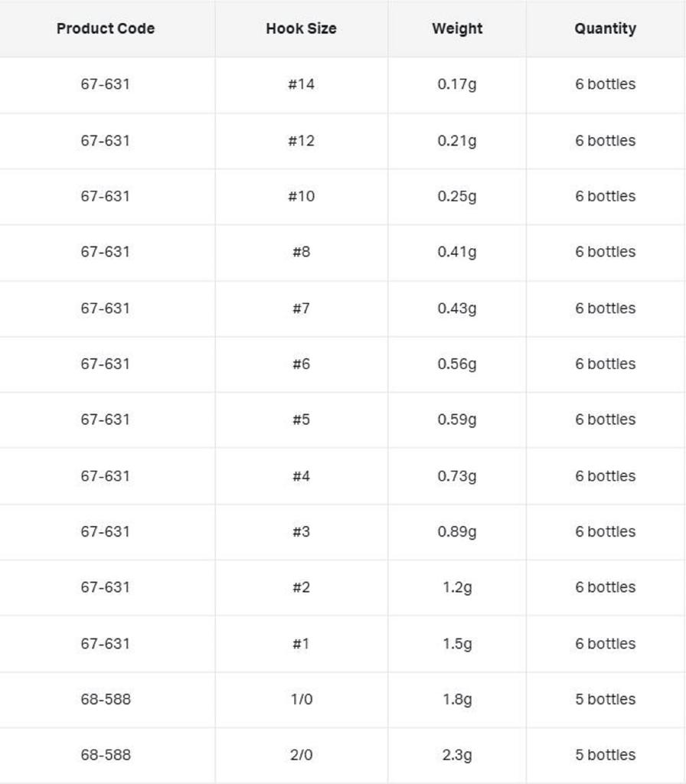Click the 2.3g weight value

point(457,755)
